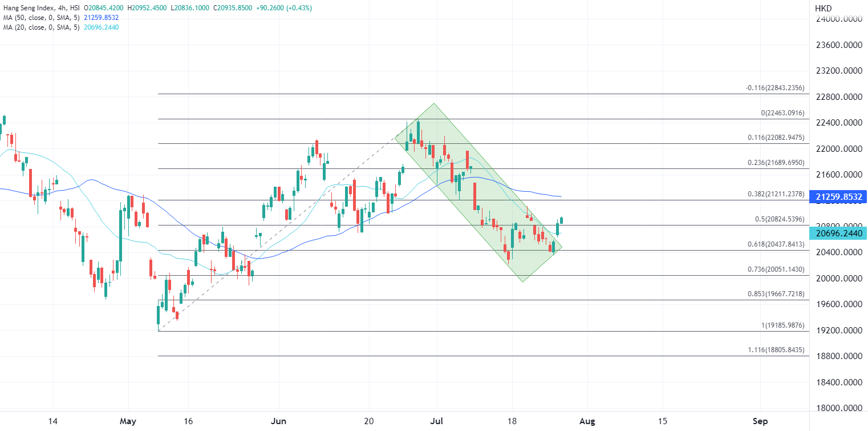The image size is (868, 431).
Task: Click the MA 20 value 20696.2440 in legend
Action: pyautogui.click(x=100, y=27)
